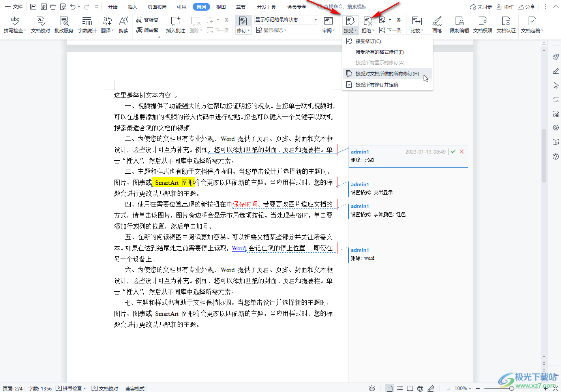Expand quick access toolbar customize arrow

[96, 7]
